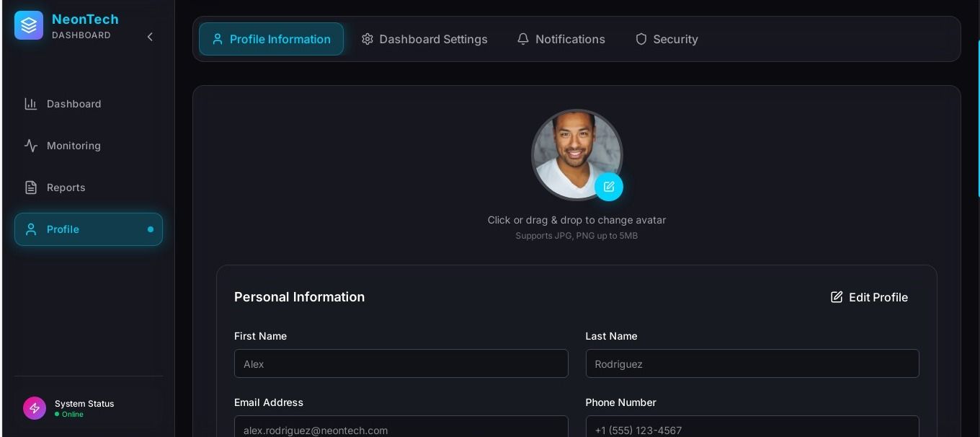Switch to the Profile Information tab
980x437 pixels.
271,39
